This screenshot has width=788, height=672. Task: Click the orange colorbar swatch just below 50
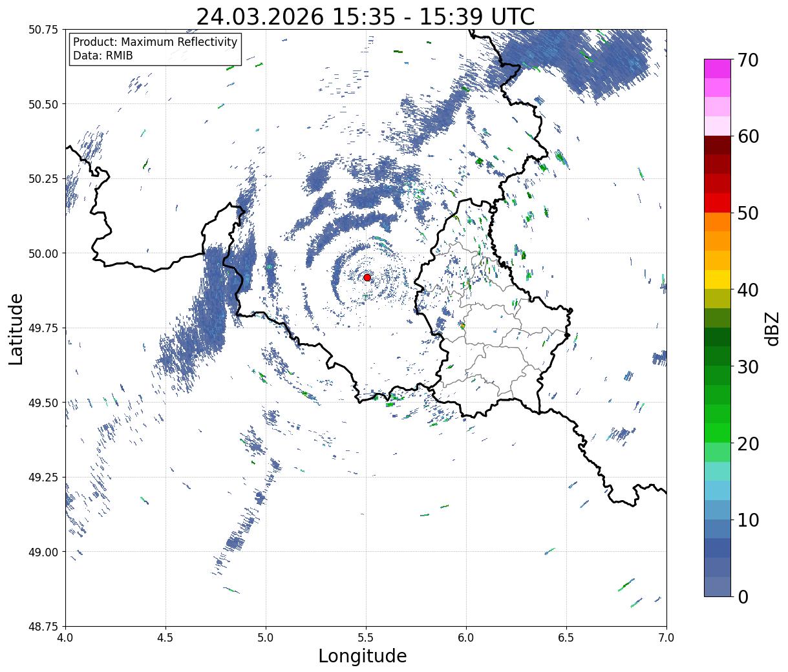pyautogui.click(x=718, y=222)
